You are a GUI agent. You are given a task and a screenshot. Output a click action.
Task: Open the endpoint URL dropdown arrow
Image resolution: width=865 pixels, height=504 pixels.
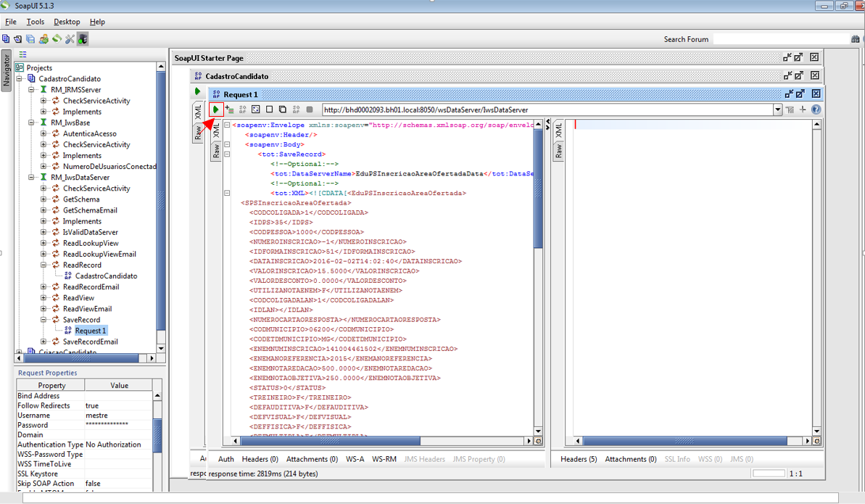point(777,110)
